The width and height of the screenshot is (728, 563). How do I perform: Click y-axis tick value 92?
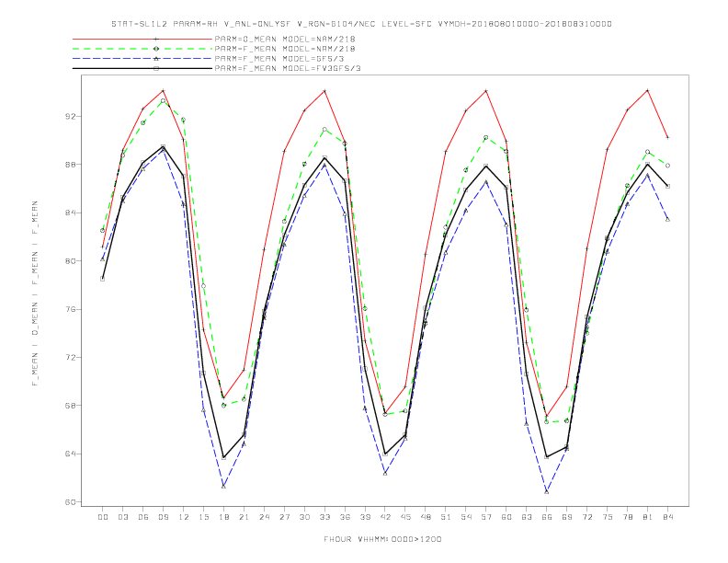coord(71,116)
